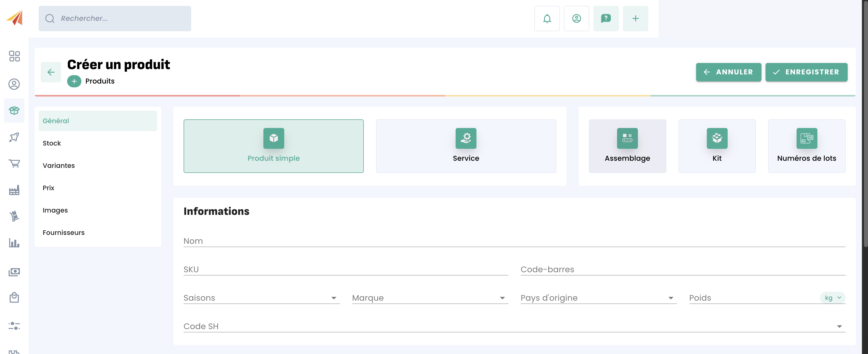The width and height of the screenshot is (868, 354).
Task: Toggle the Kit option
Action: tap(717, 146)
